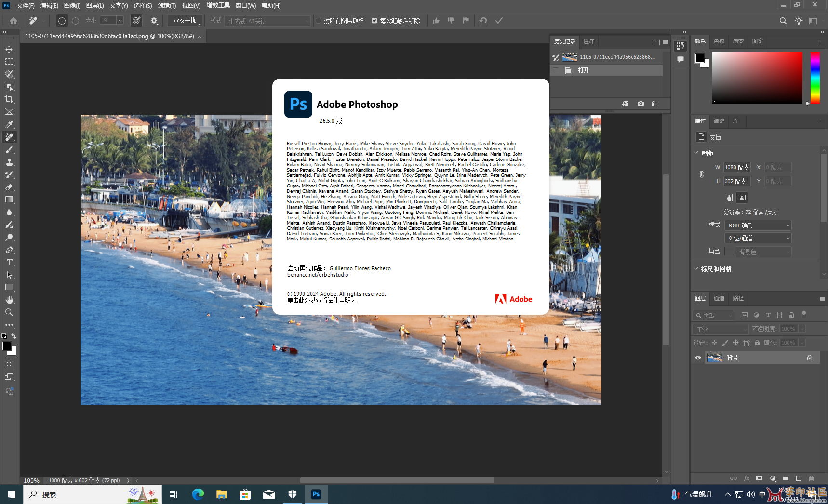Image resolution: width=828 pixels, height=504 pixels.
Task: Switch to the 色板 tab
Action: 719,41
